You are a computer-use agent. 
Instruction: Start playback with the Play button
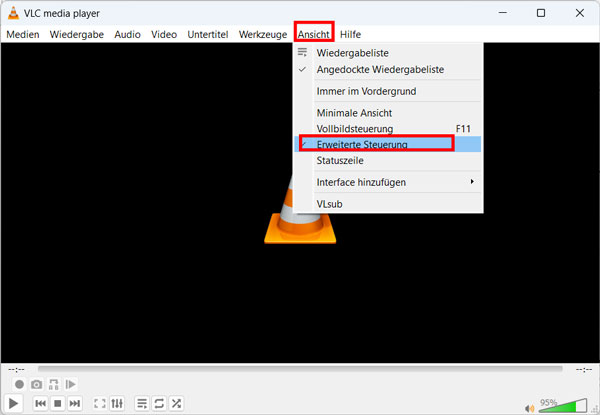click(x=13, y=403)
